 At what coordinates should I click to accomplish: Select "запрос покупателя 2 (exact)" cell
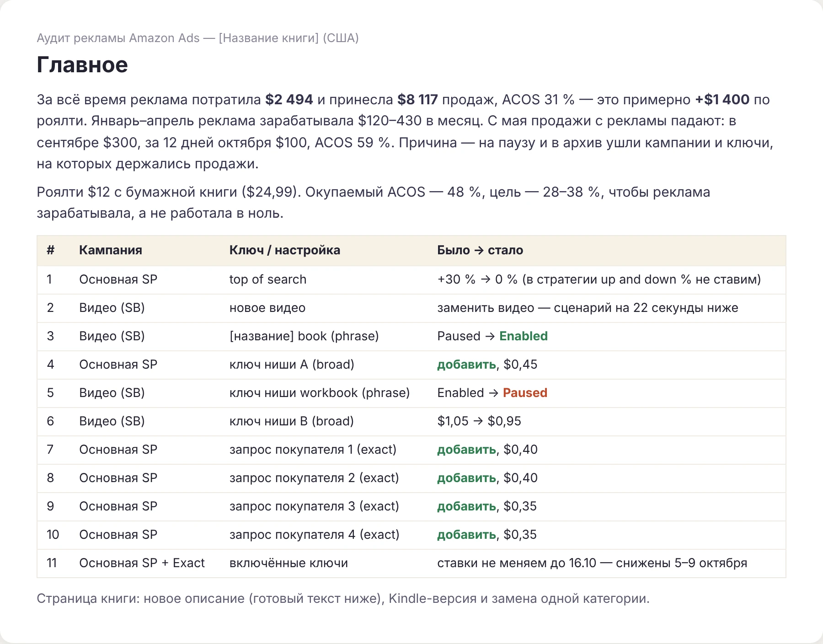point(314,478)
